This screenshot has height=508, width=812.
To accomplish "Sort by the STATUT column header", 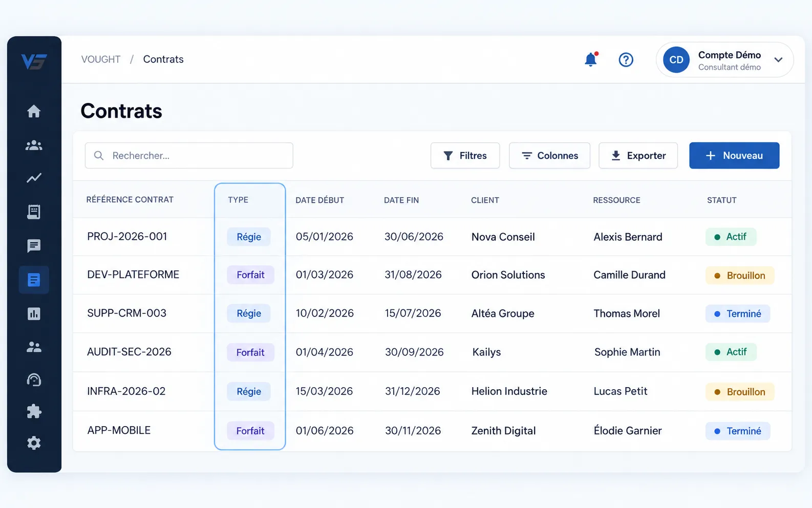I will point(722,200).
